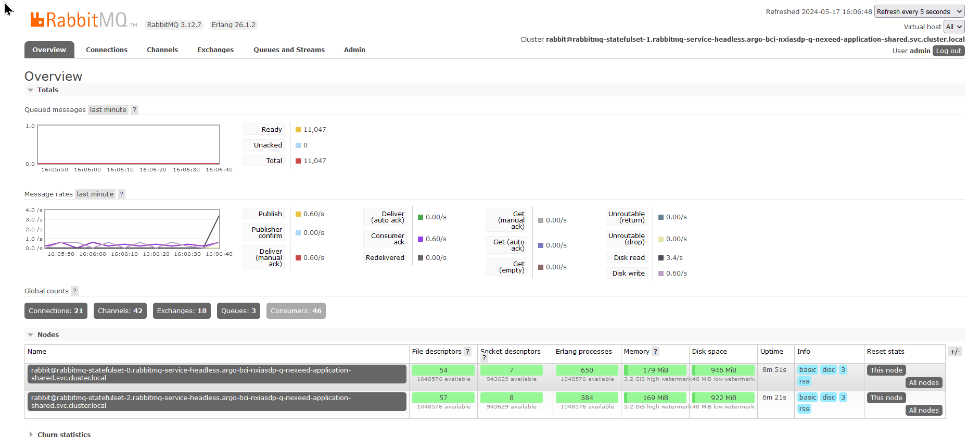The width and height of the screenshot is (980, 447).
Task: Open rabbitmq-statefulset-2 node link
Action: [217, 402]
